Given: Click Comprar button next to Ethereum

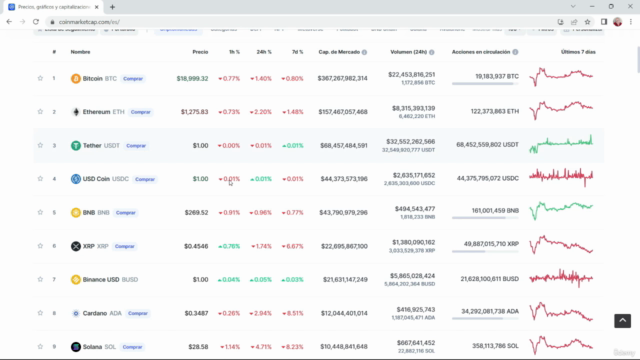Looking at the screenshot, I should pos(140,112).
